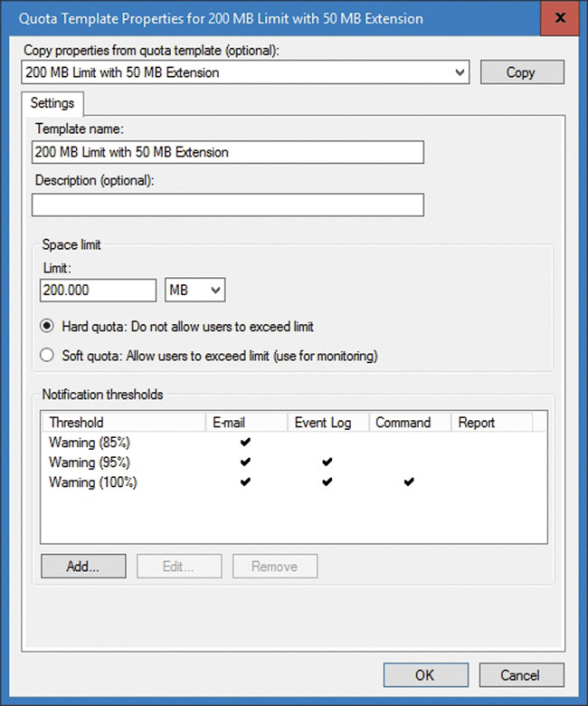588x706 pixels.
Task: Open the MB unit dropdown
Action: [195, 290]
